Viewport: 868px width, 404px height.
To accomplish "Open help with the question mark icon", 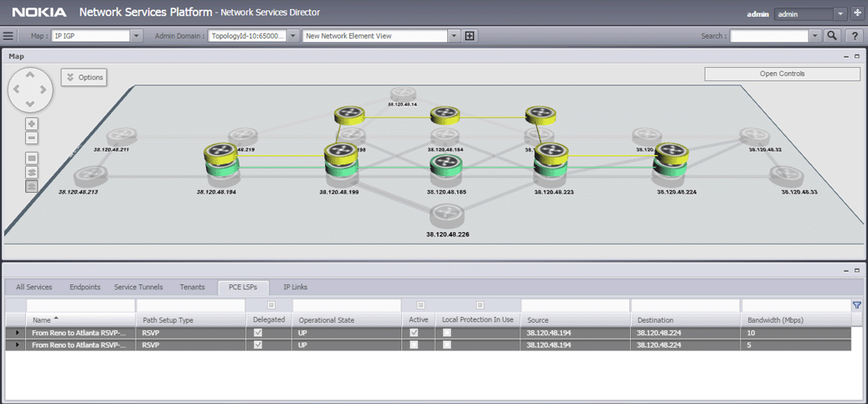I will (854, 36).
